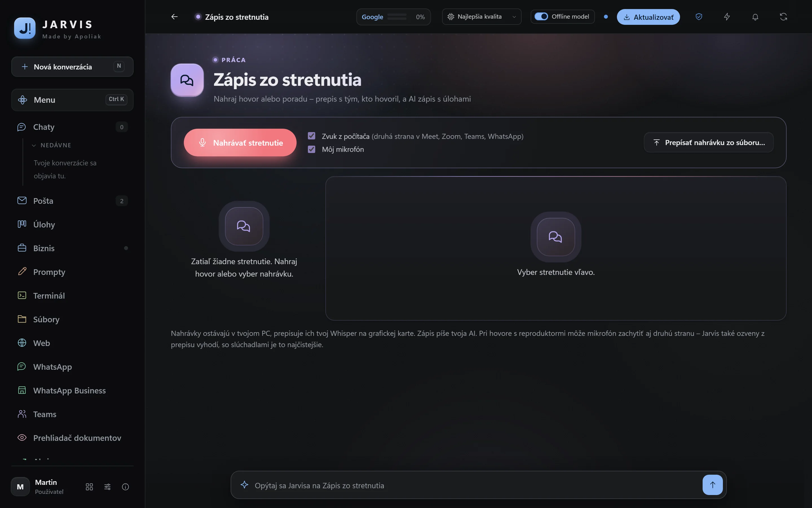Image resolution: width=812 pixels, height=508 pixels.
Task: Click the blue status dot beside Aktualizovať
Action: coord(606,16)
